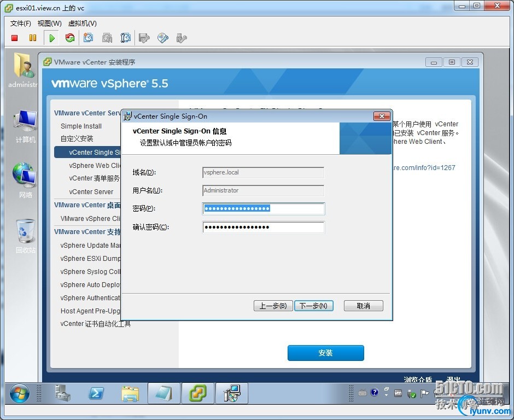Click the 下一步(N) next button

[x=314, y=306]
